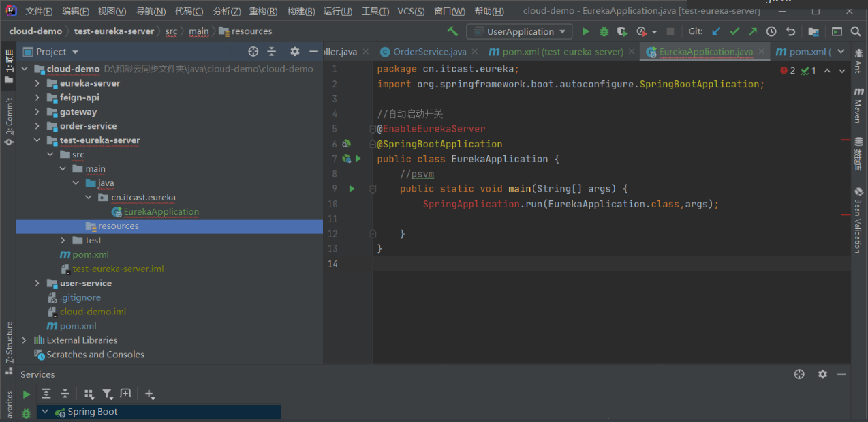Start debugging with the bug icon
Viewport: 868px width, 422px height.
(604, 31)
